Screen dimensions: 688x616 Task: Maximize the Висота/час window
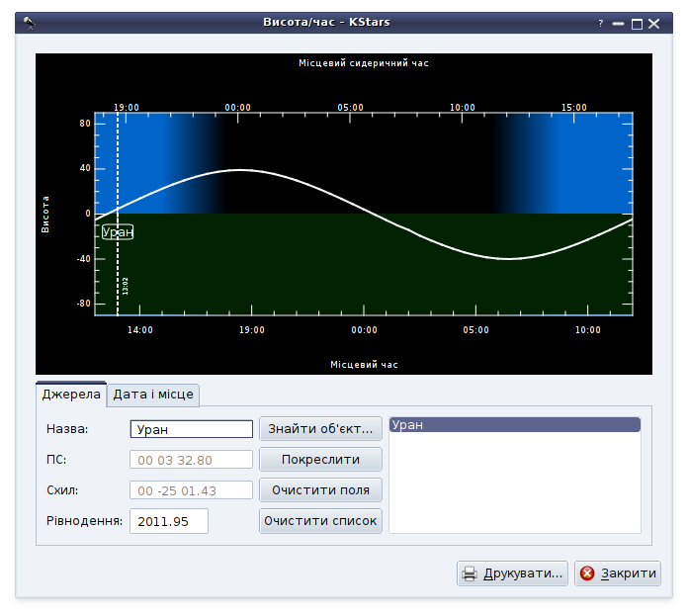click(x=637, y=23)
